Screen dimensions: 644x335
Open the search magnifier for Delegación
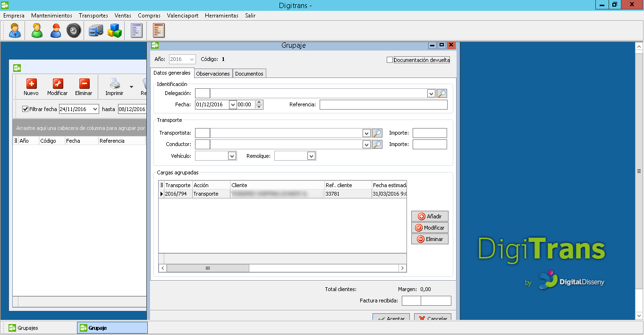pyautogui.click(x=442, y=93)
